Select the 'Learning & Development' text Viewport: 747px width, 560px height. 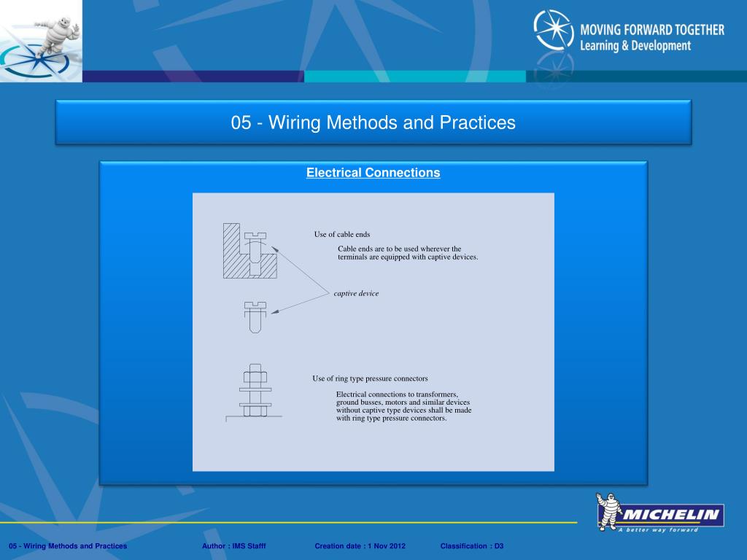tap(635, 46)
